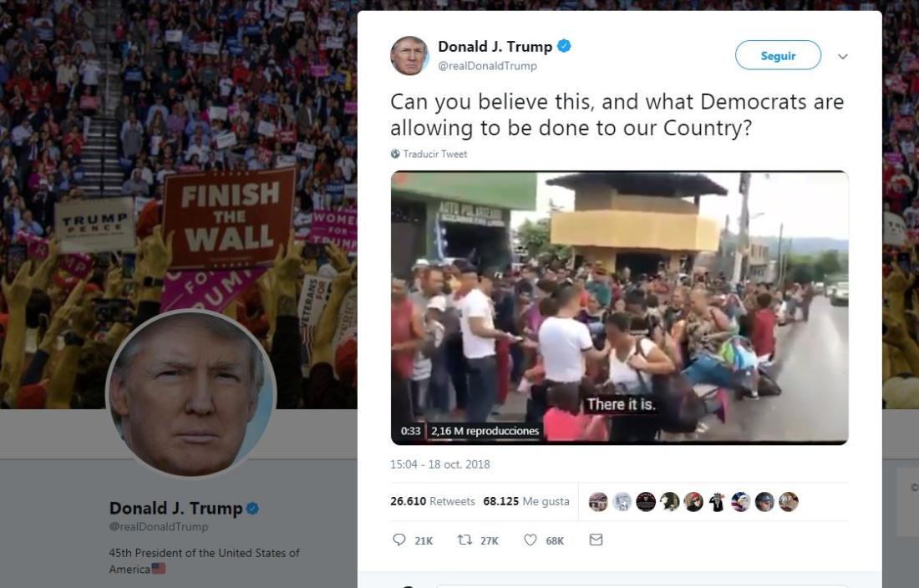Click large circular profile photo

pos(190,395)
